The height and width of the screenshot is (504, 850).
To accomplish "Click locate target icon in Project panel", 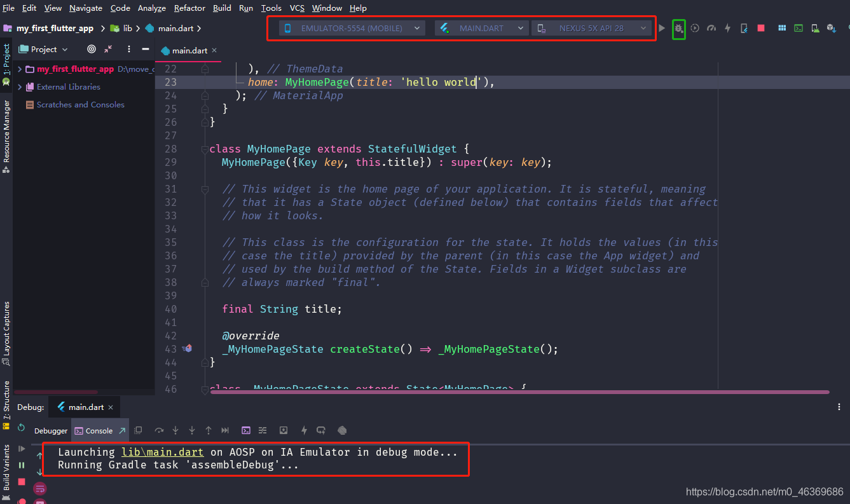I will (92, 49).
